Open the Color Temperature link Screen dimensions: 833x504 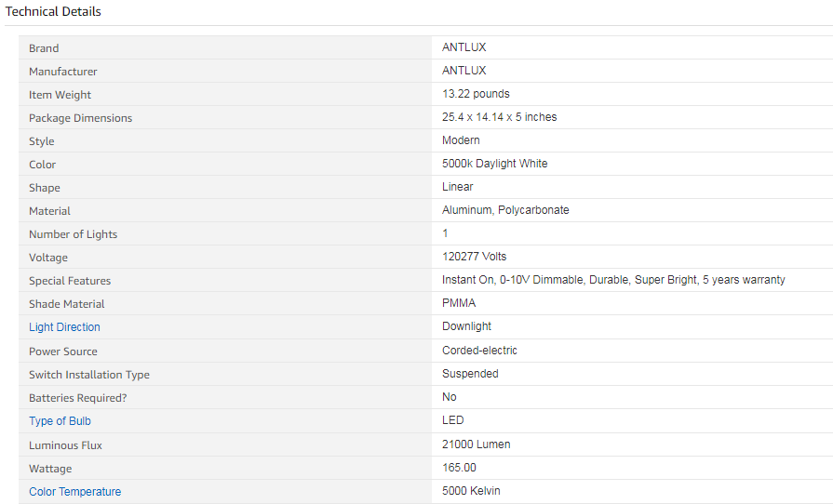click(74, 492)
